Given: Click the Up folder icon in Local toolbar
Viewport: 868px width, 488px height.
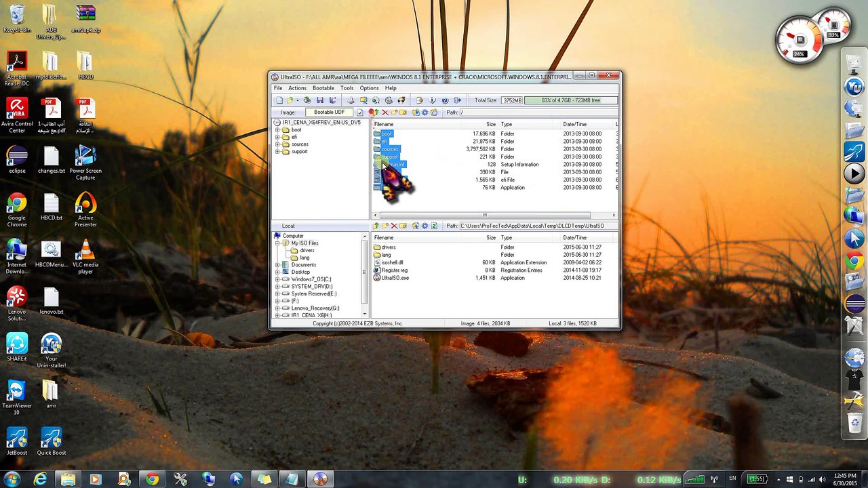Looking at the screenshot, I should 376,226.
